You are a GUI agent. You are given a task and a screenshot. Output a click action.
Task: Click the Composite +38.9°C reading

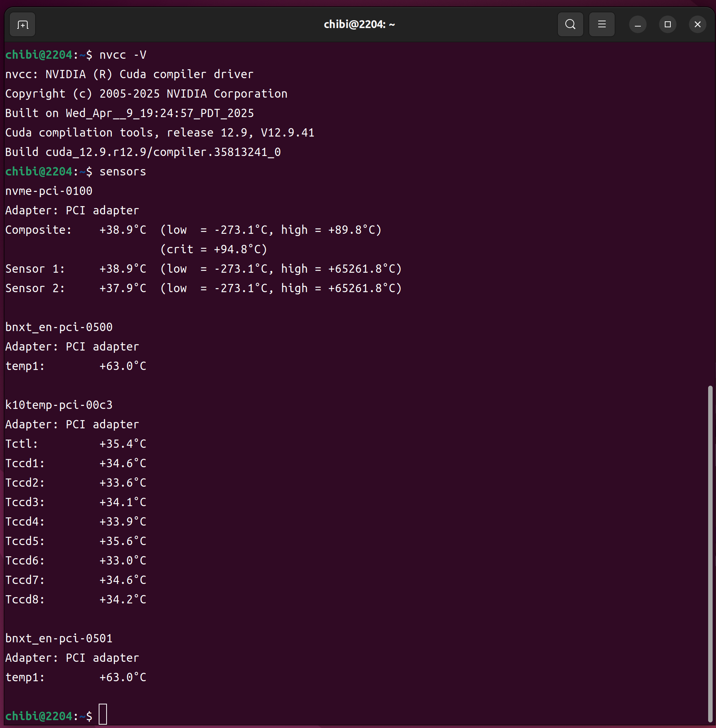pyautogui.click(x=123, y=230)
